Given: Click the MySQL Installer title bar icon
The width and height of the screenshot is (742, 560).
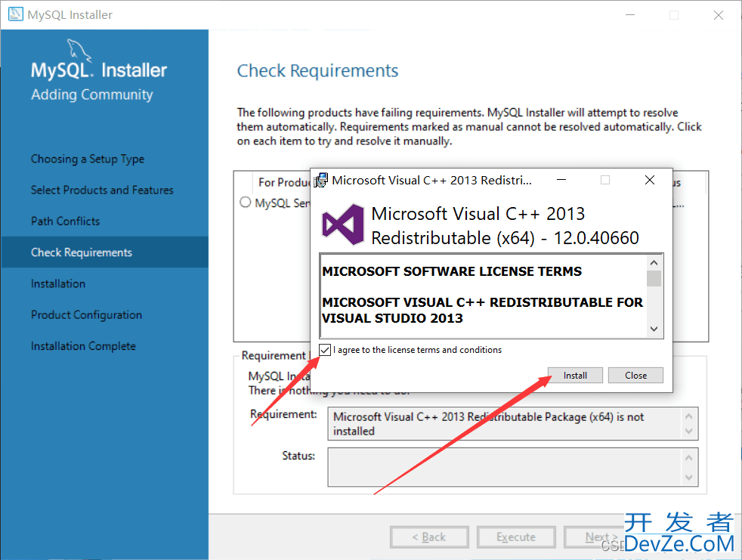Looking at the screenshot, I should coord(16,14).
